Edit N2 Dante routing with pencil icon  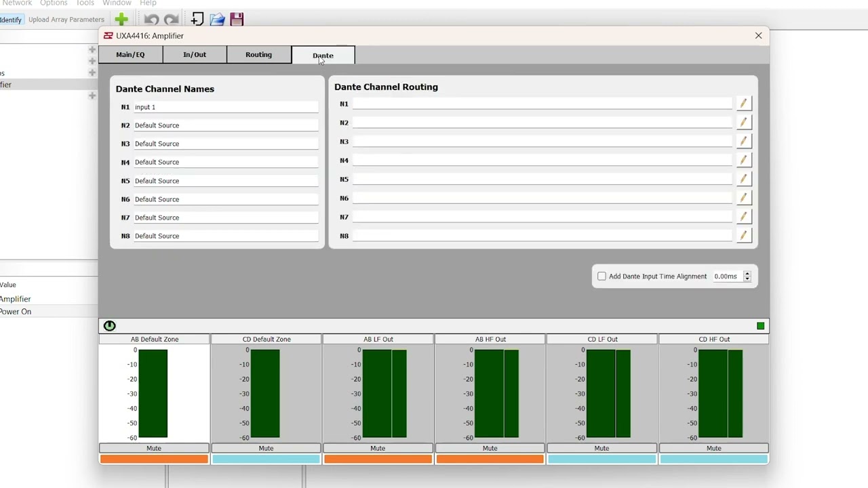(x=744, y=122)
